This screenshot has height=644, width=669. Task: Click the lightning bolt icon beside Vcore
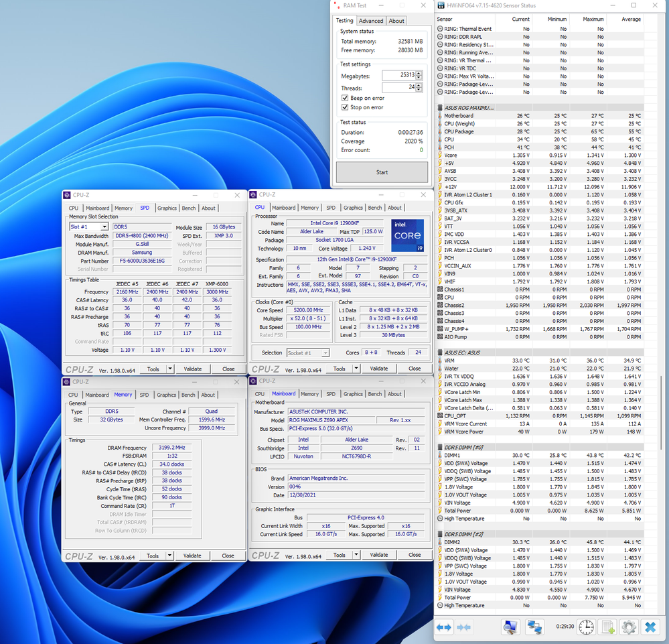tap(440, 155)
